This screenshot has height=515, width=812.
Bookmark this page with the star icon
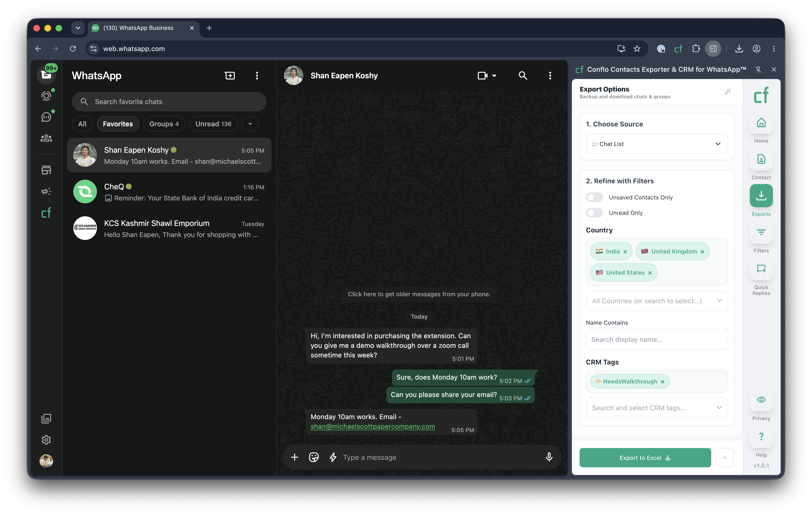pyautogui.click(x=636, y=48)
